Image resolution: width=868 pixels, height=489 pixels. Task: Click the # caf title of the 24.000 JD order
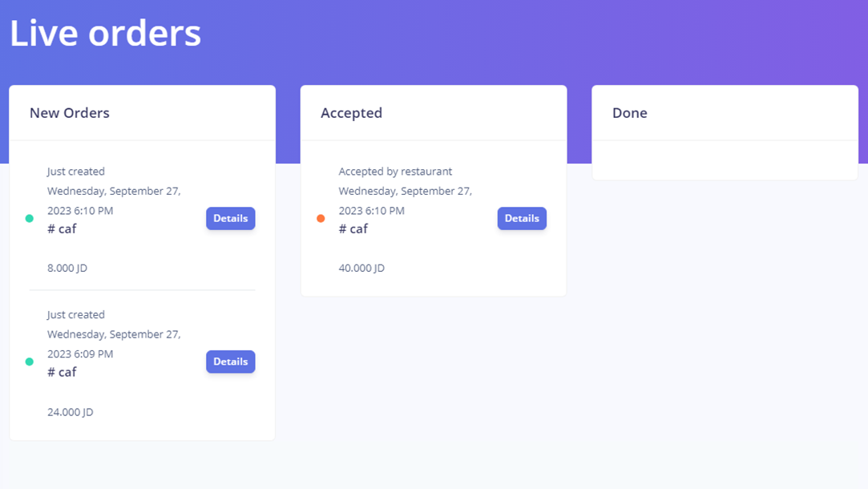coord(62,372)
